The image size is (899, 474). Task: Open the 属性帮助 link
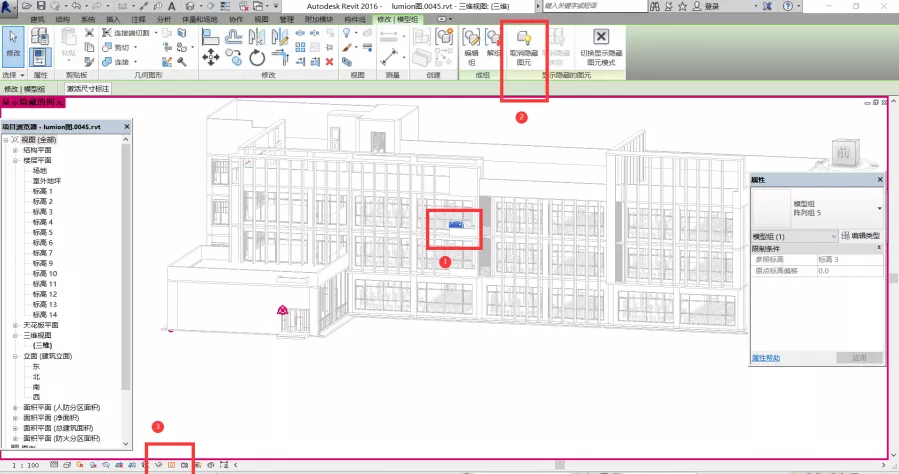(766, 357)
